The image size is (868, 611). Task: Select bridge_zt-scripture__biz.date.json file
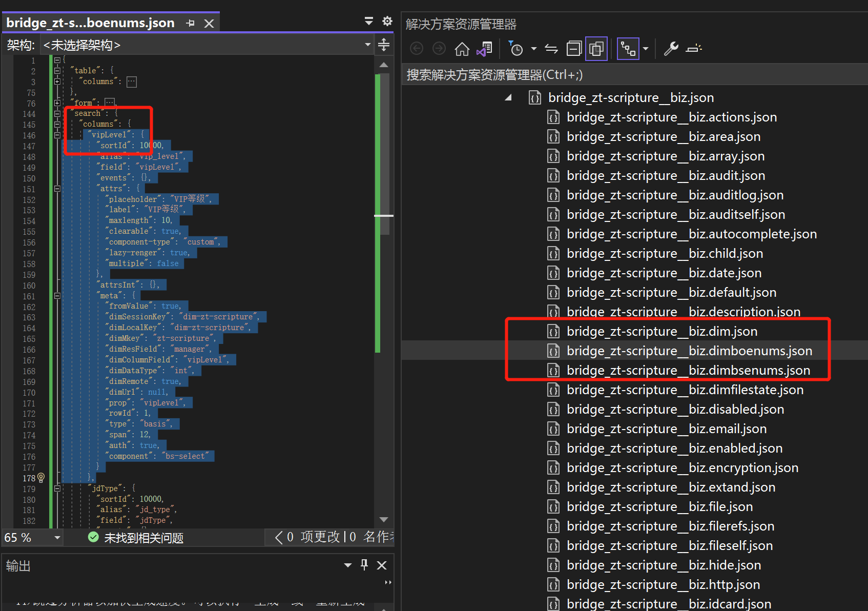tap(664, 273)
